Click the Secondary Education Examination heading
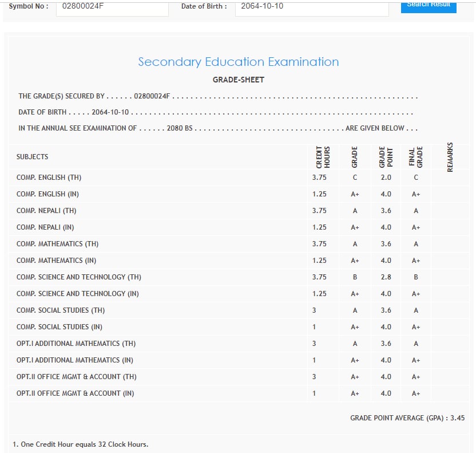The image size is (476, 453). pyautogui.click(x=238, y=62)
